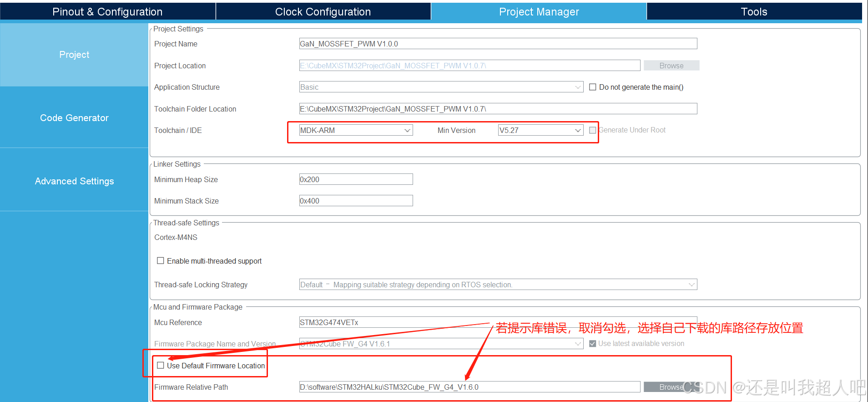The height and width of the screenshot is (402, 868).
Task: Toggle Do not generate the main() checkbox
Action: click(593, 87)
